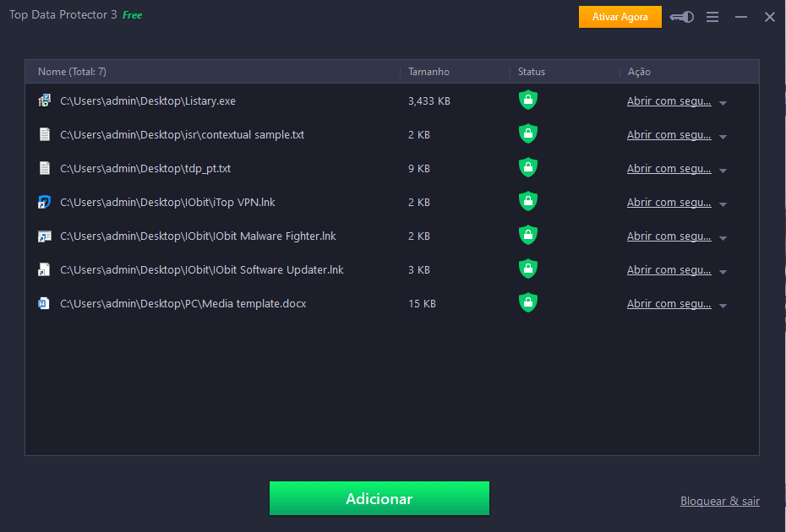The width and height of the screenshot is (786, 532).
Task: Click the Tamanho column header
Action: pyautogui.click(x=428, y=72)
